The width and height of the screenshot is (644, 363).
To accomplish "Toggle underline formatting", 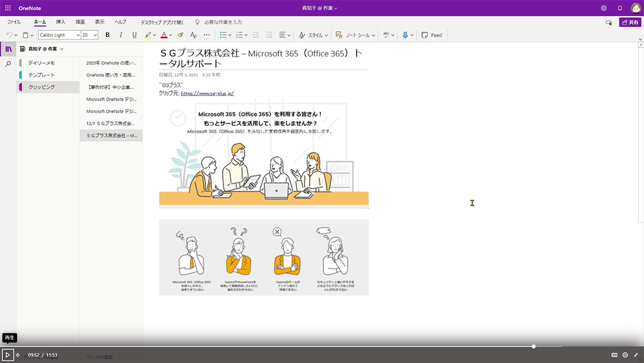I will [x=134, y=35].
